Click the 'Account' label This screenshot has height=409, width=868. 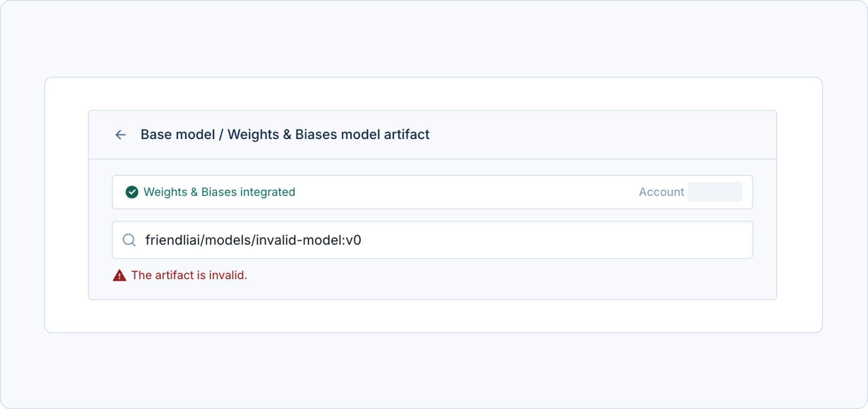(x=661, y=192)
